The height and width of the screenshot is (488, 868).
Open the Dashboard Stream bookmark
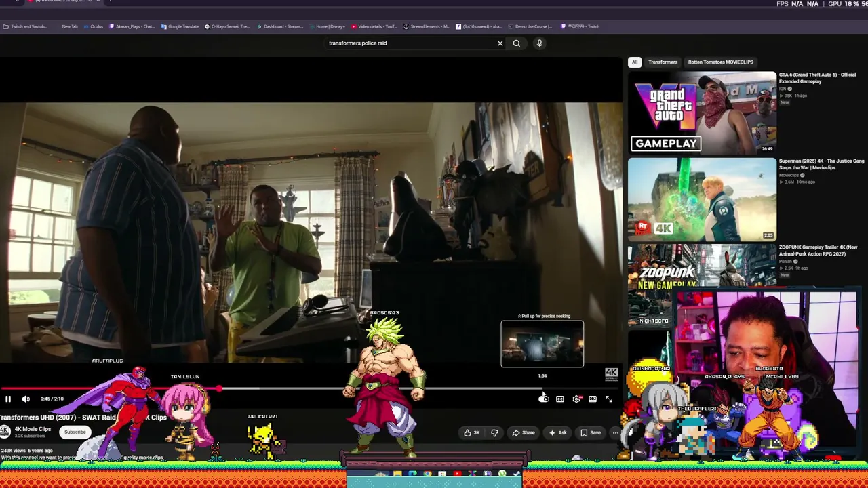point(279,27)
